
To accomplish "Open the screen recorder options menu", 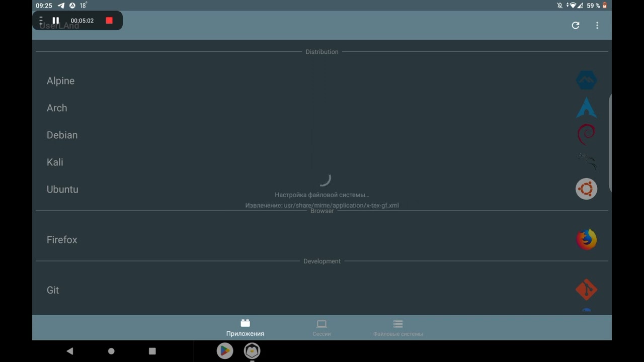I will coord(41,21).
